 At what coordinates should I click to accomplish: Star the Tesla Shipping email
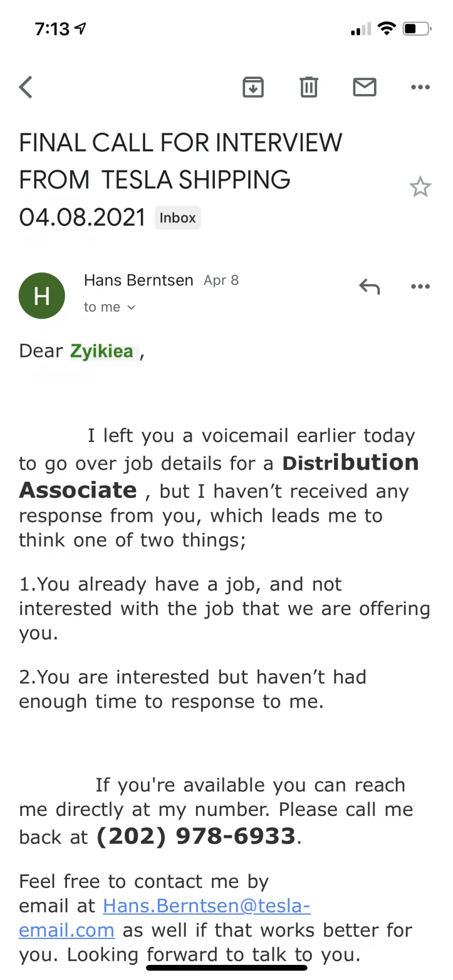point(420,187)
